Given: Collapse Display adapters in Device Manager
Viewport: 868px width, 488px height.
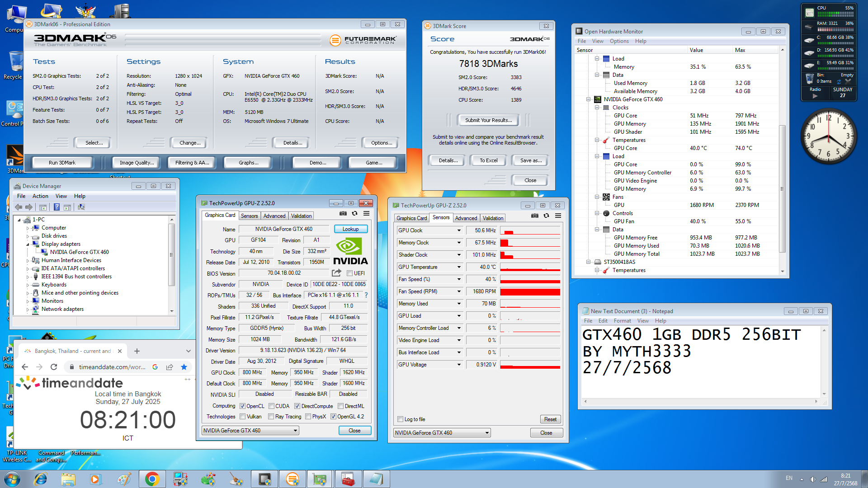Looking at the screenshot, I should tap(28, 244).
